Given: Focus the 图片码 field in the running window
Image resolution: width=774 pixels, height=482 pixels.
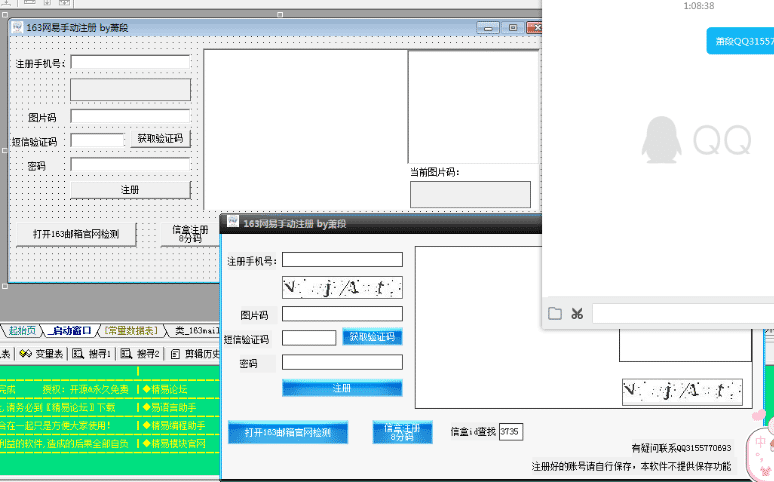Looking at the screenshot, I should [342, 314].
